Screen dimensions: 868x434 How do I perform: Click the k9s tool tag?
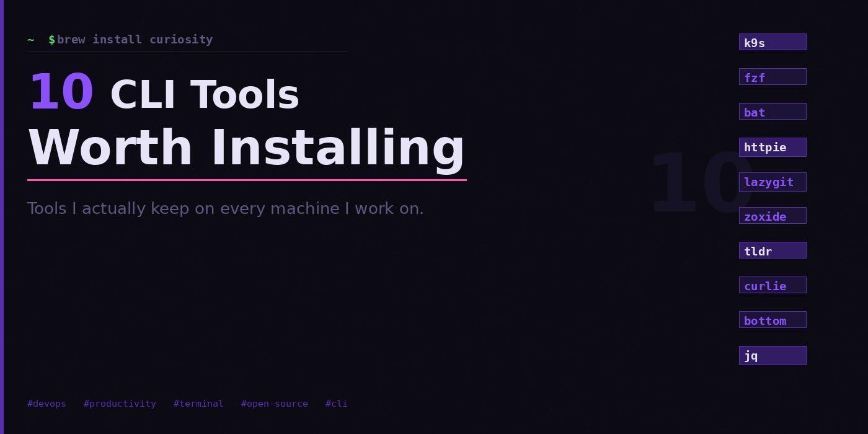(773, 42)
